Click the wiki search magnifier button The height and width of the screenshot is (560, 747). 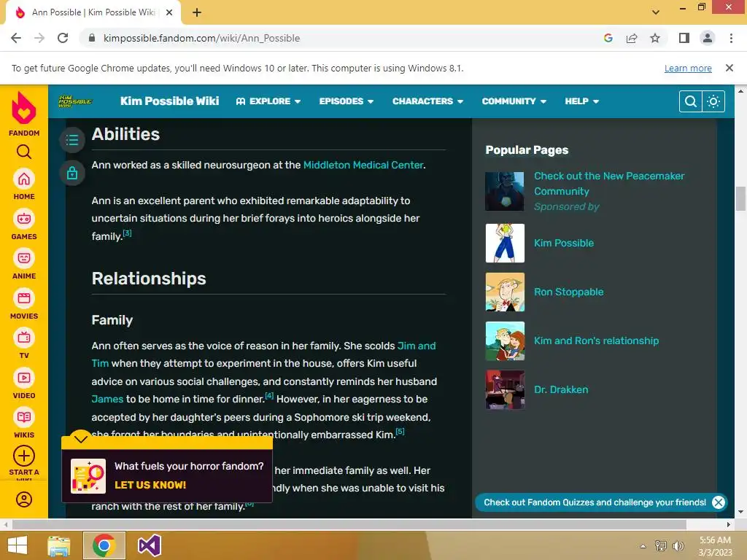point(690,101)
